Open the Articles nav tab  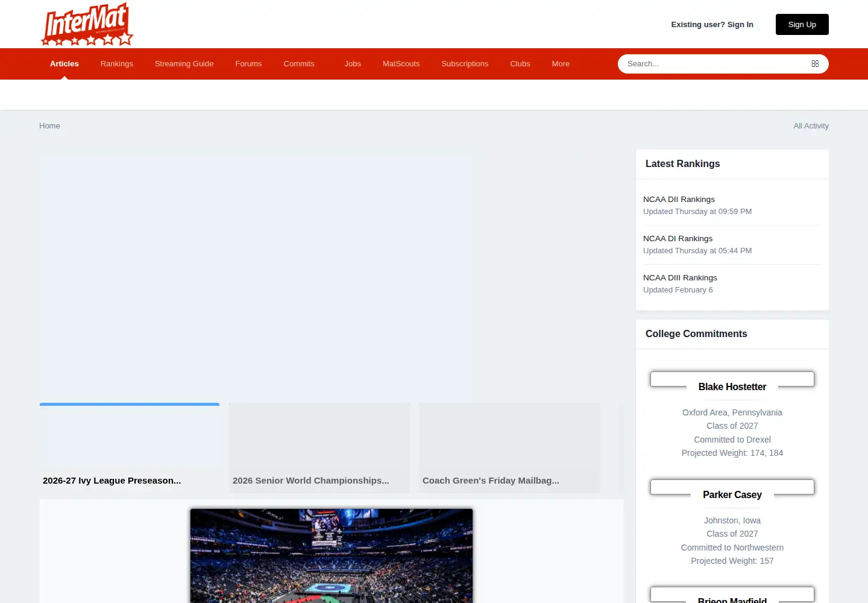[x=64, y=64]
